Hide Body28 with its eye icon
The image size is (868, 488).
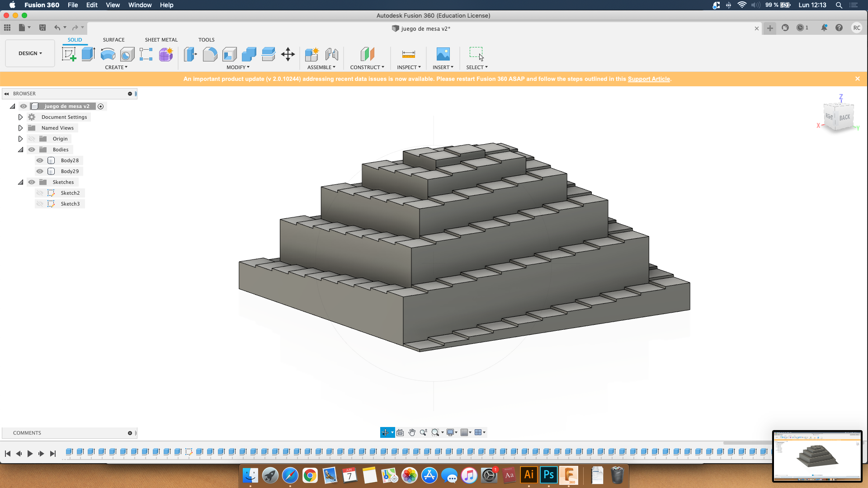pos(40,160)
